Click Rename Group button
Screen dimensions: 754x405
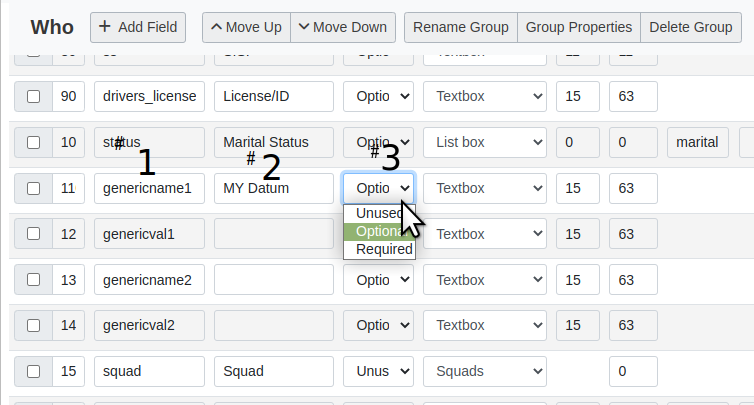[x=461, y=27]
